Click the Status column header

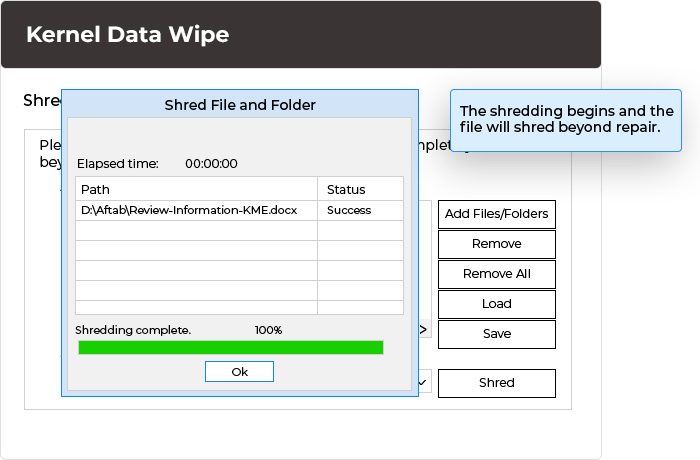tap(360, 189)
